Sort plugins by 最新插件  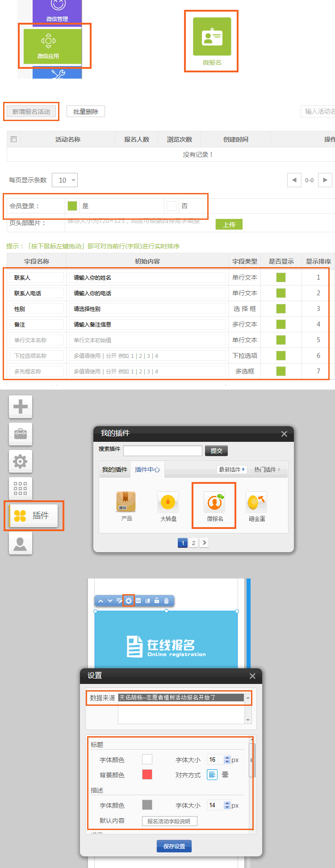(x=231, y=470)
